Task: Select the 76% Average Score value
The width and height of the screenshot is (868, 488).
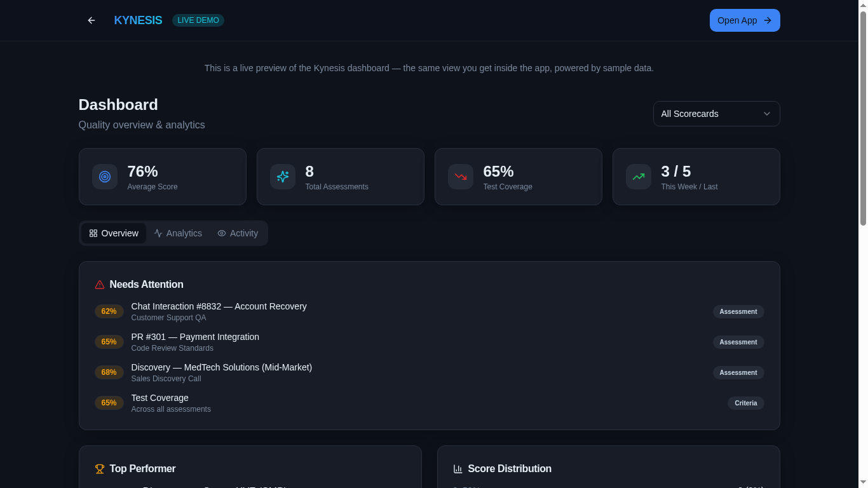Action: (x=143, y=172)
